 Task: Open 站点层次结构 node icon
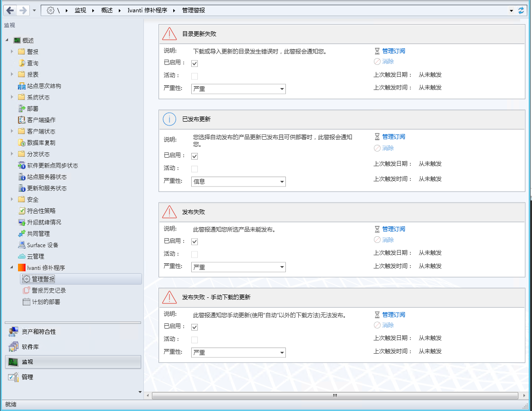point(21,86)
